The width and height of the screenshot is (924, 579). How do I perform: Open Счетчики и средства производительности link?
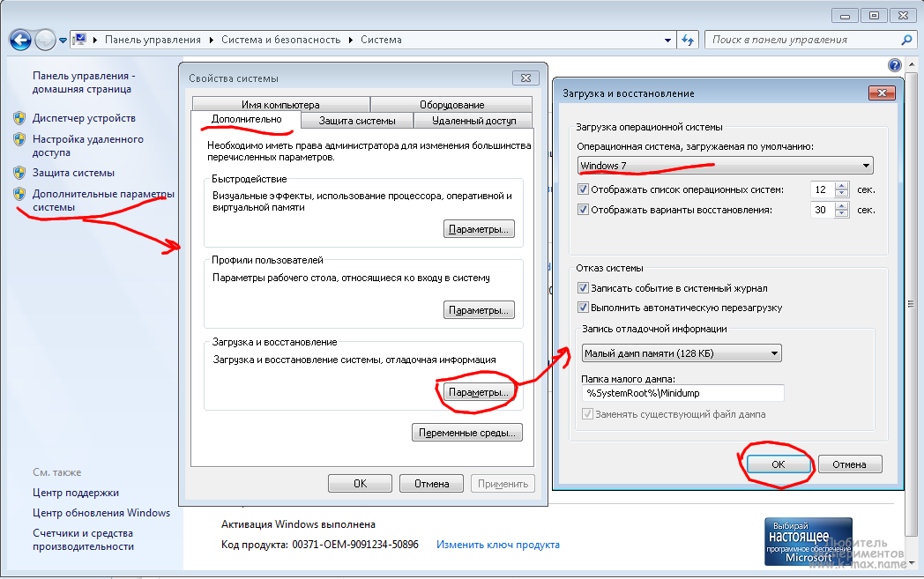(x=83, y=539)
